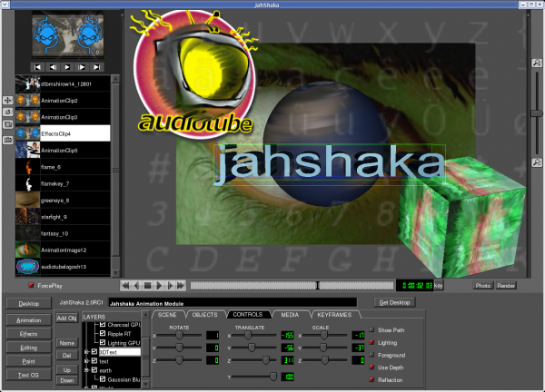545x392 pixels.
Task: Click the Translate Z slider
Action: tap(254, 360)
